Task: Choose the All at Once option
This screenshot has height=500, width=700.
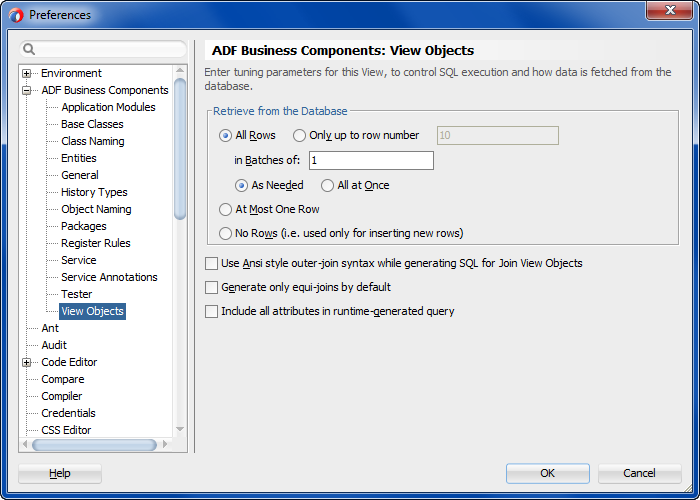Action: click(x=327, y=185)
